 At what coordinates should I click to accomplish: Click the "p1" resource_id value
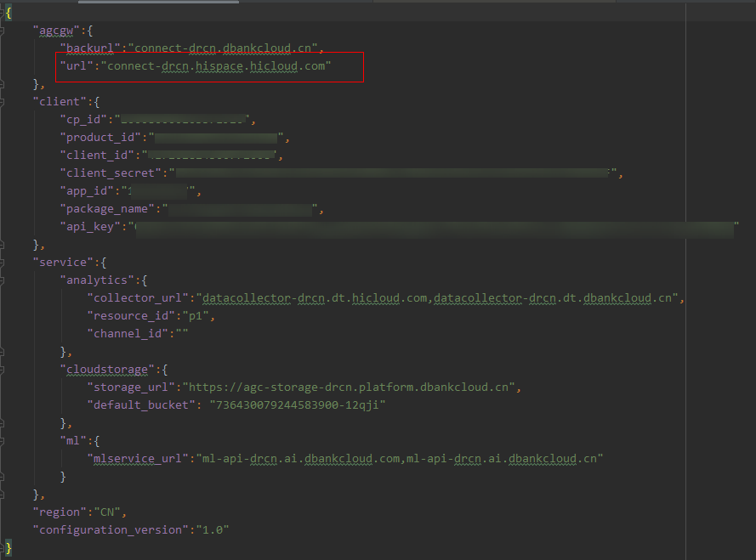tap(196, 315)
